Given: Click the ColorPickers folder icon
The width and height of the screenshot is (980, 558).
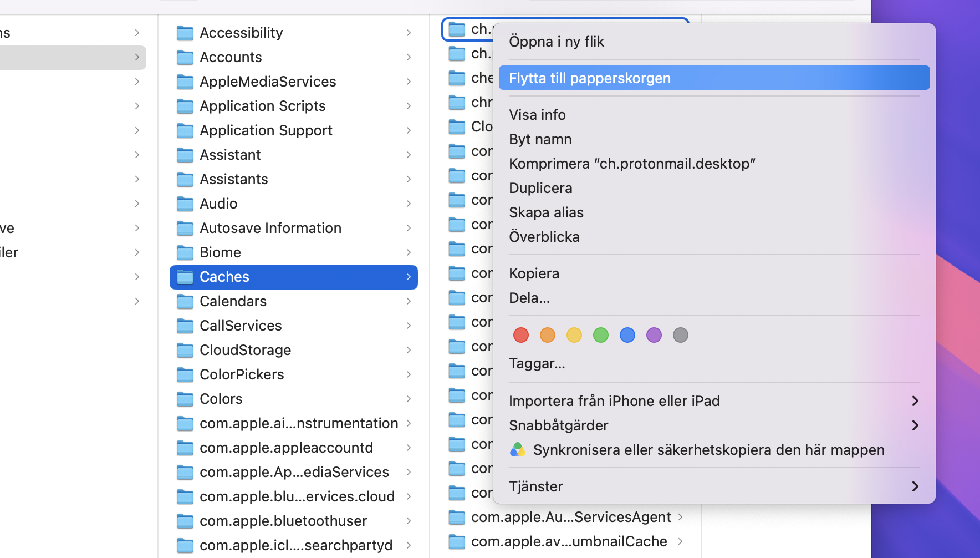Looking at the screenshot, I should pyautogui.click(x=185, y=375).
